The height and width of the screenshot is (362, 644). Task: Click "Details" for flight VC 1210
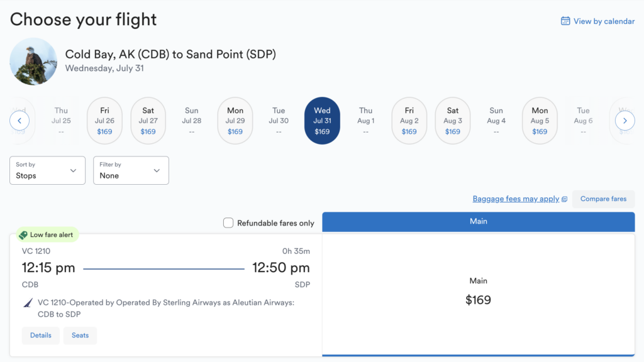40,335
